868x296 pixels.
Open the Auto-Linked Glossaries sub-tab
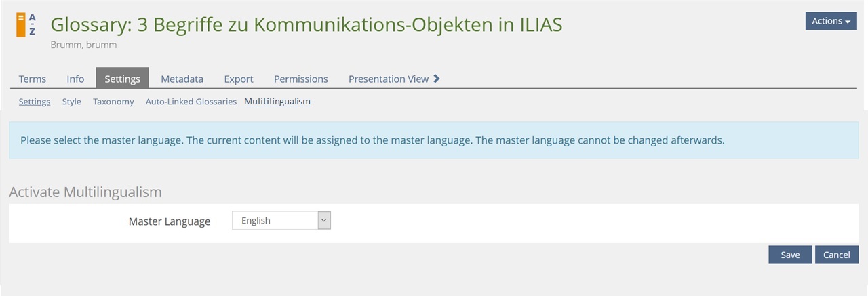(191, 102)
